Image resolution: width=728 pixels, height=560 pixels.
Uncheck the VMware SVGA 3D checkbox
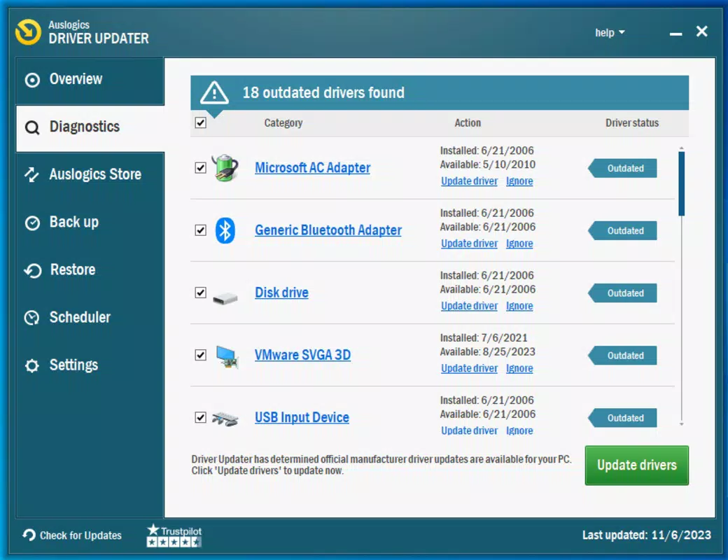[201, 355]
